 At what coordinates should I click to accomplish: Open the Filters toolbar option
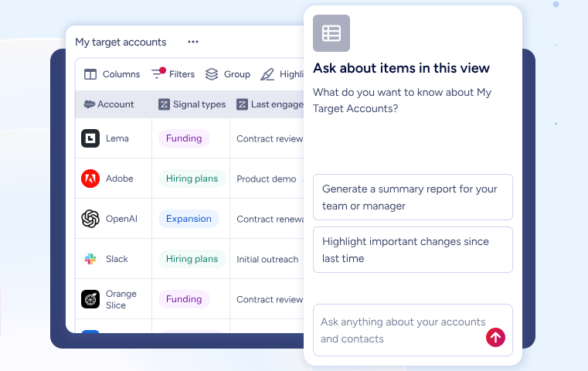(x=173, y=73)
